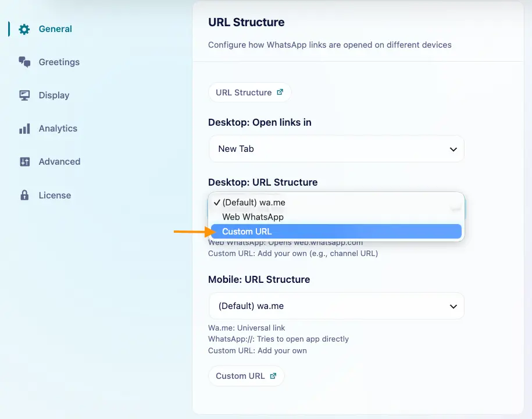Switch to the Greetings section
The image size is (532, 419).
coord(59,62)
